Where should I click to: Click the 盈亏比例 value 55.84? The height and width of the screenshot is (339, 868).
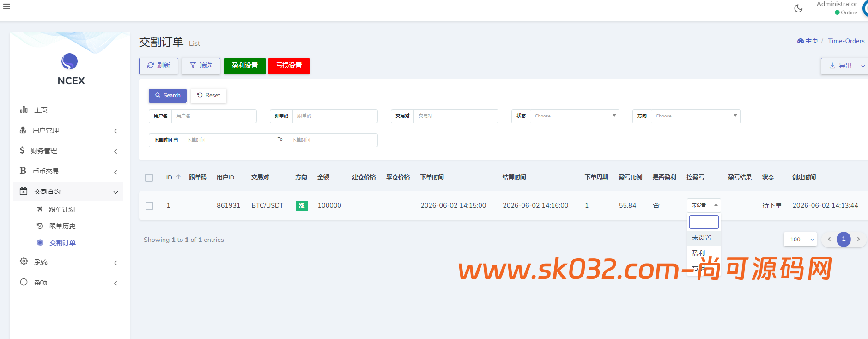[627, 205]
